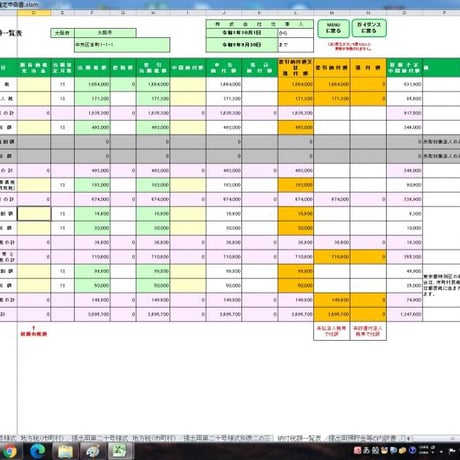
Task: Click the taskbar icon between Explorer and Excel
Action: coord(92,451)
